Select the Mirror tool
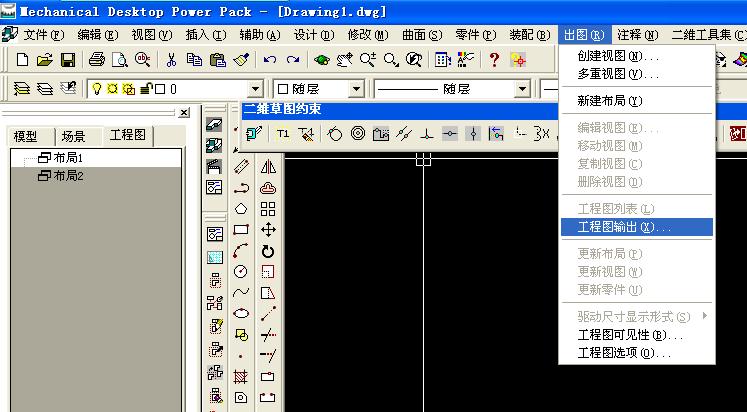Image resolution: width=747 pixels, height=412 pixels. (268, 167)
